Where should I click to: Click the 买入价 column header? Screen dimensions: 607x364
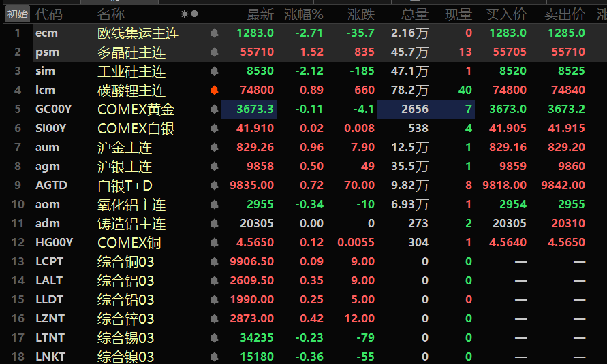pos(506,14)
